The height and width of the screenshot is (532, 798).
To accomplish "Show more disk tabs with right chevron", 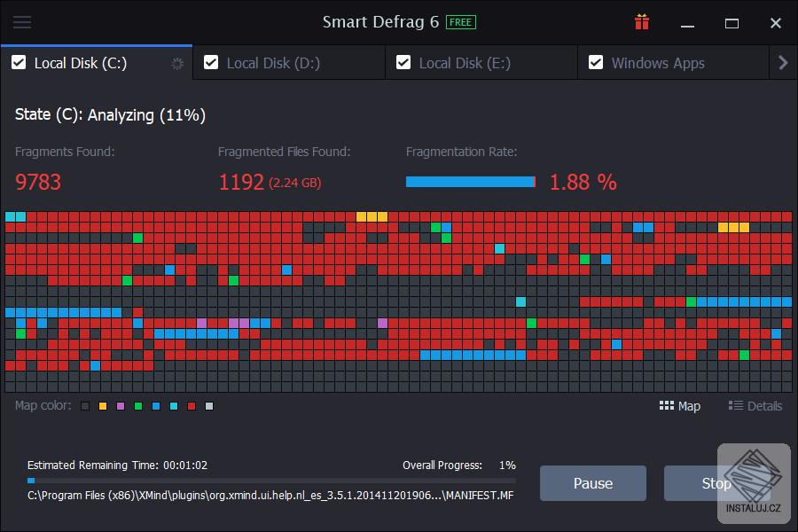I will 783,63.
